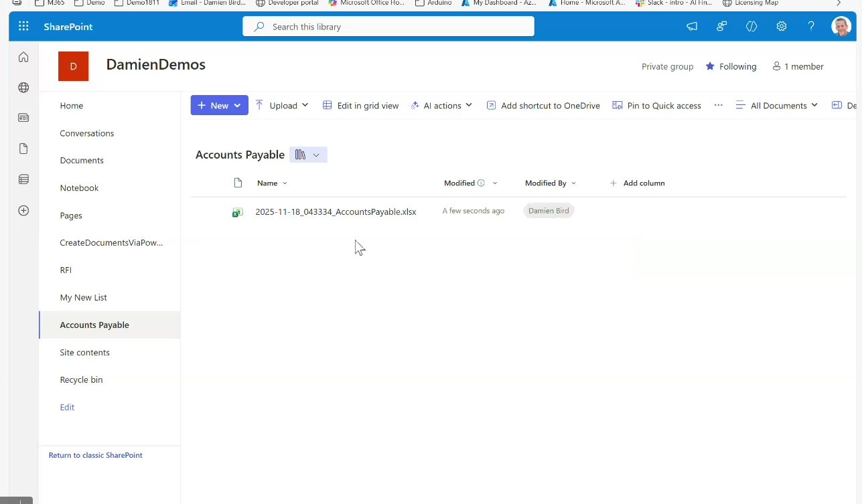This screenshot has width=862, height=504.
Task: Go to Documents in the left navigation
Action: pyautogui.click(x=82, y=161)
